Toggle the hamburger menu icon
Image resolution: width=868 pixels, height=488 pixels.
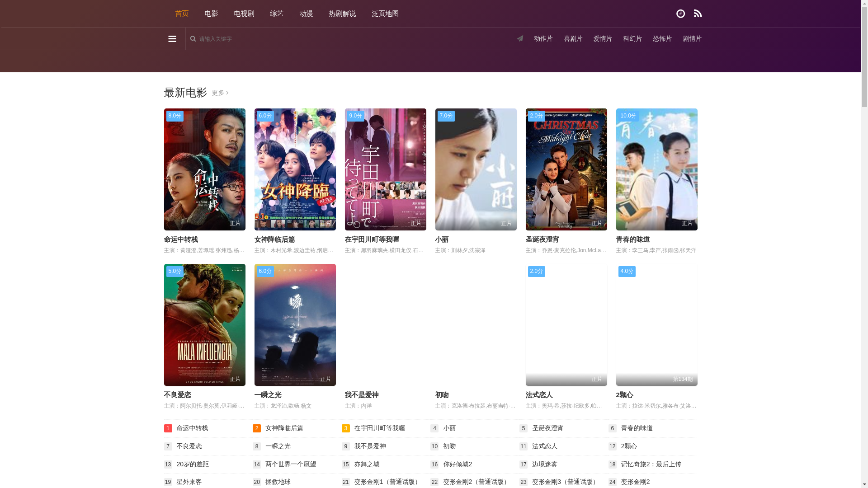(172, 39)
